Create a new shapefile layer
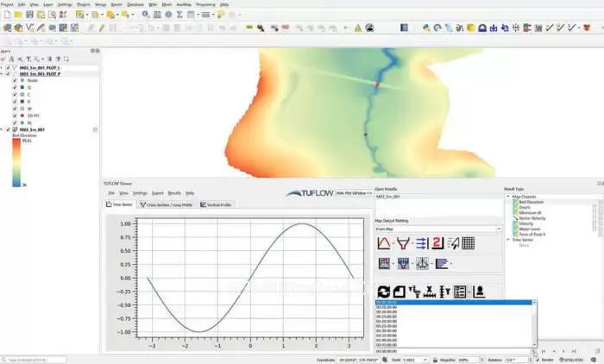Image resolution: width=604 pixels, height=364 pixels. [29, 28]
